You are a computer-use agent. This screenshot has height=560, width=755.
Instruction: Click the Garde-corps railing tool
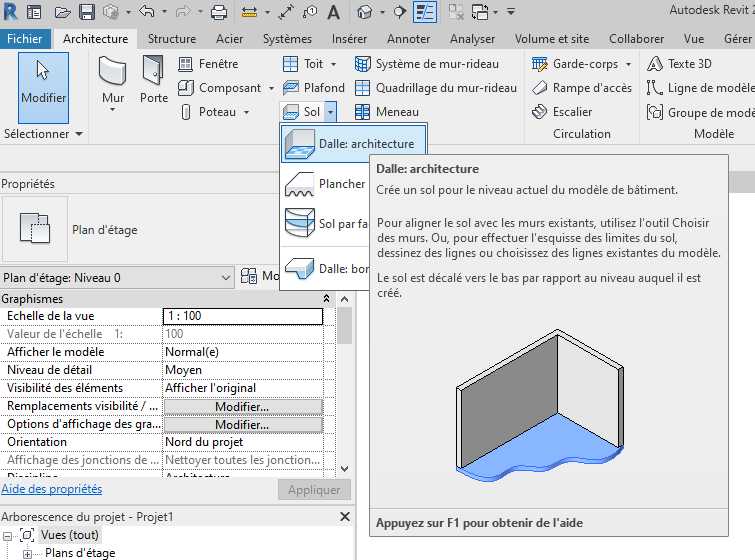coord(575,64)
